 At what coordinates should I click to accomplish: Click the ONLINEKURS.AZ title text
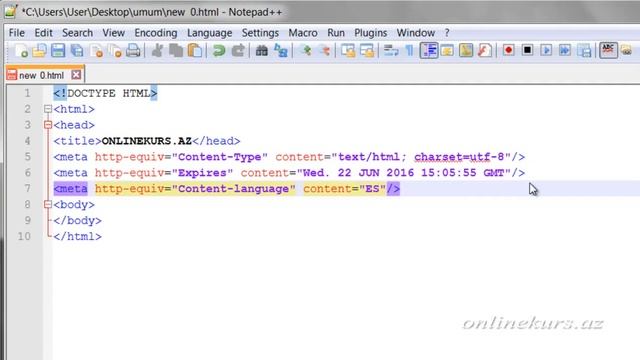147,141
